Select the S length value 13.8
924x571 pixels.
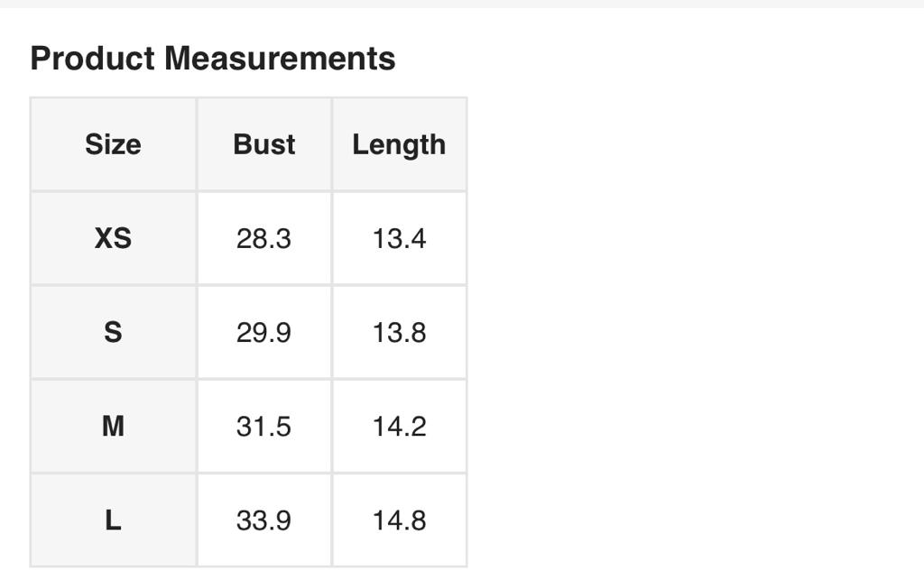coord(399,332)
